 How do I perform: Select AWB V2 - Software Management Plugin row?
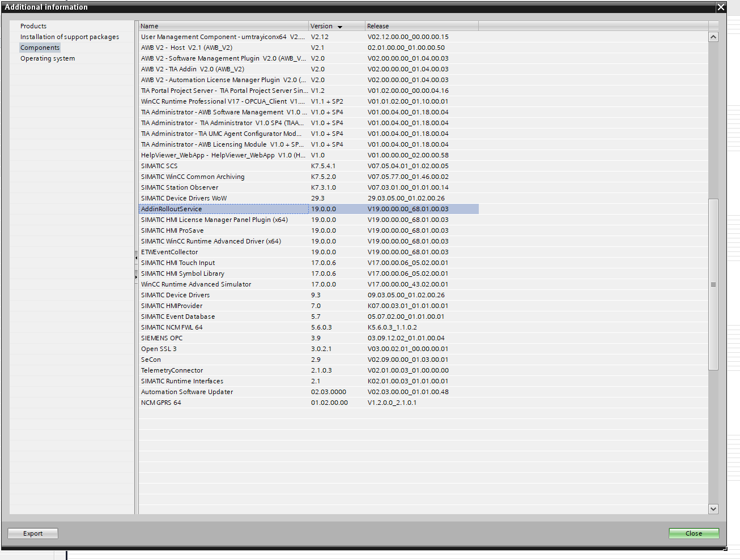[x=309, y=58]
